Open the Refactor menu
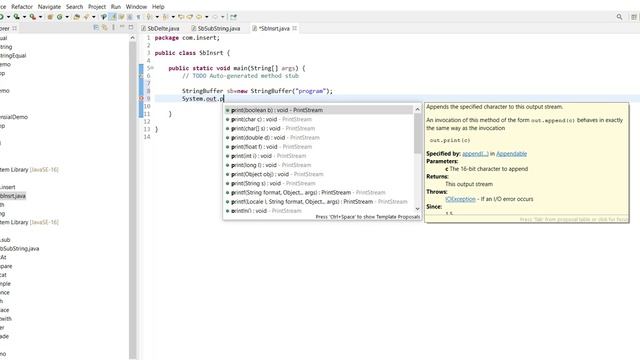 pyautogui.click(x=22, y=7)
